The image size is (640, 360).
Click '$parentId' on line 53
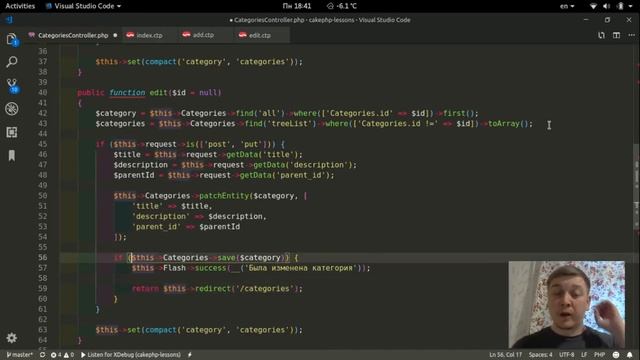(219, 227)
